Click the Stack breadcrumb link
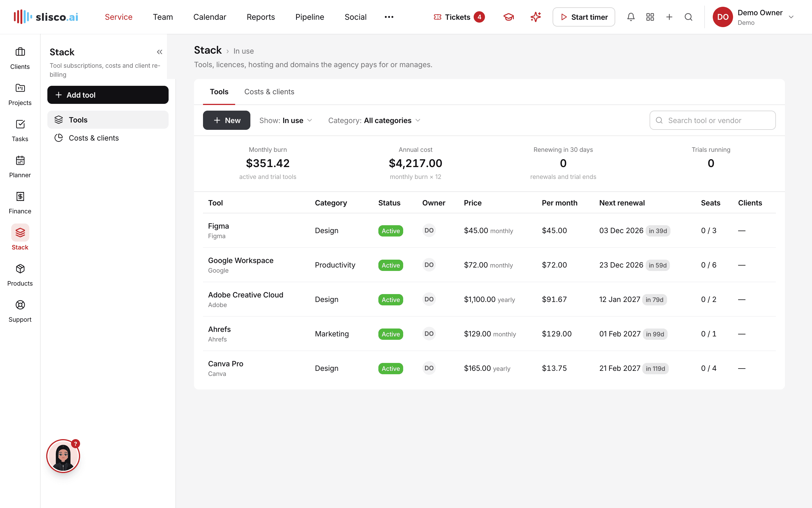This screenshot has height=508, width=812. coord(208,50)
